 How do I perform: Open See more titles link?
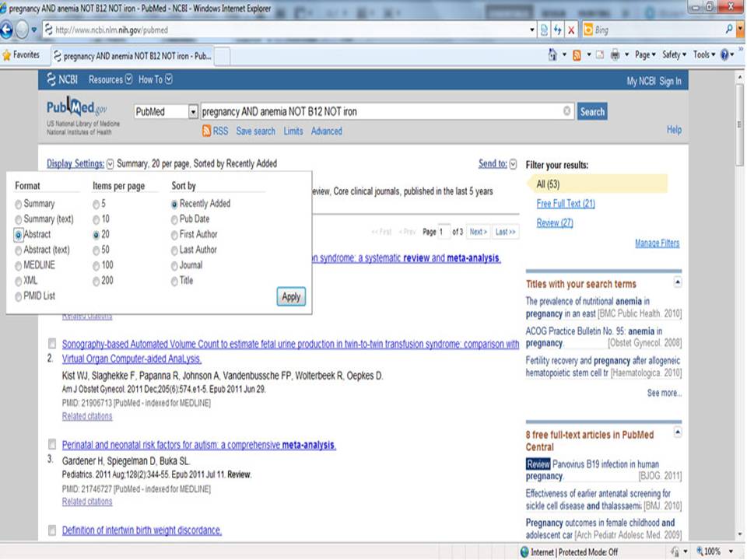coord(664,393)
